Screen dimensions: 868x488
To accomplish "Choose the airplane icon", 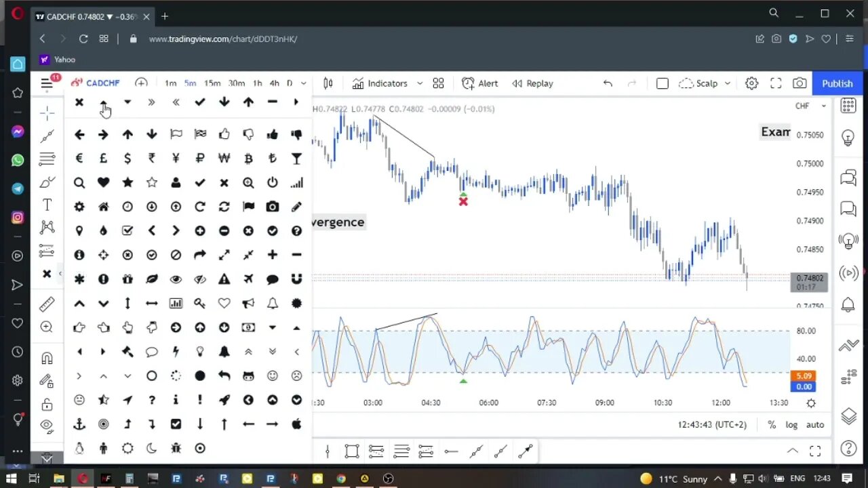I will tap(248, 279).
